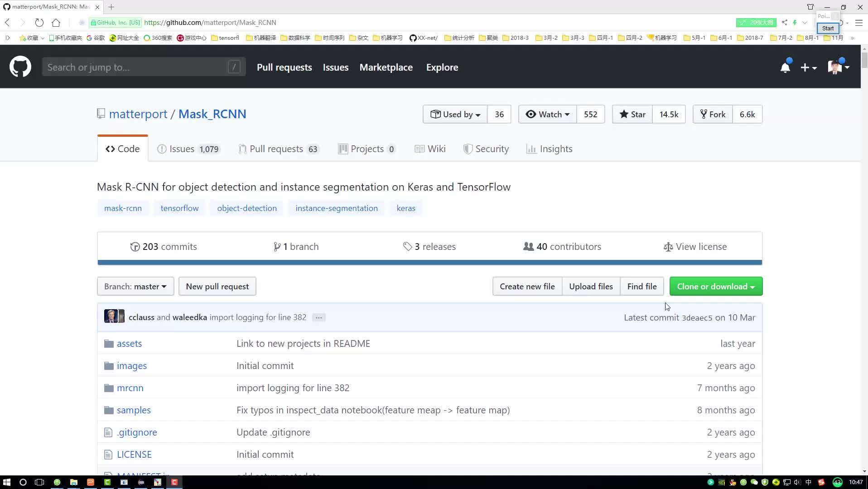Open the browser hamburger menu

[x=858, y=23]
